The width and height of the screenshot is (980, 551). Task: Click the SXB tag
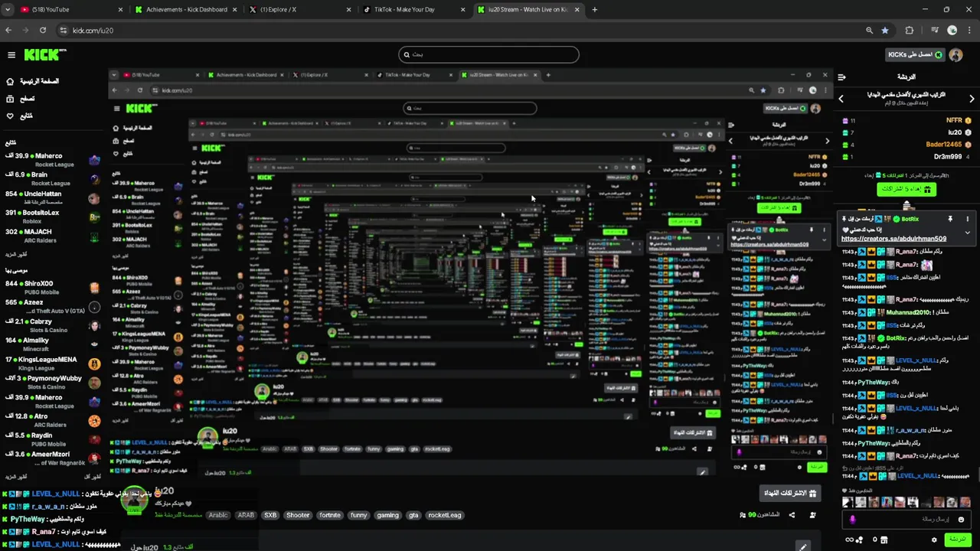click(x=270, y=515)
